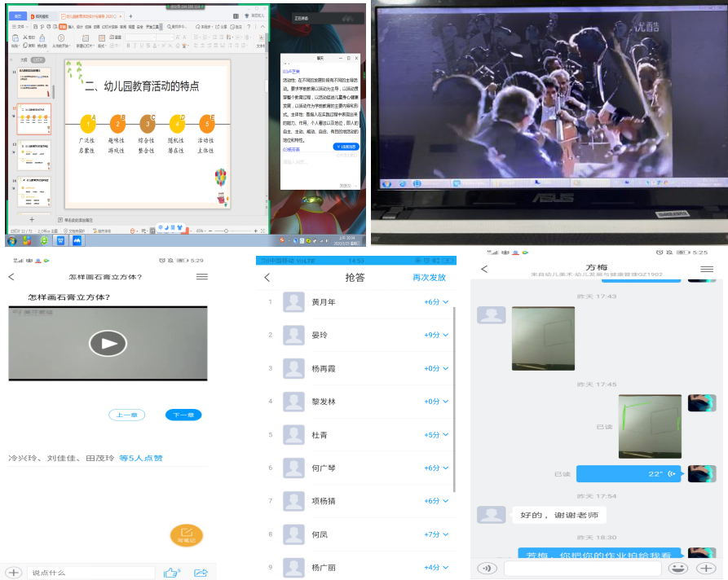Image resolution: width=728 pixels, height=580 pixels.
Task: Switch to the 插入 ribbon tab
Action: coord(70,26)
